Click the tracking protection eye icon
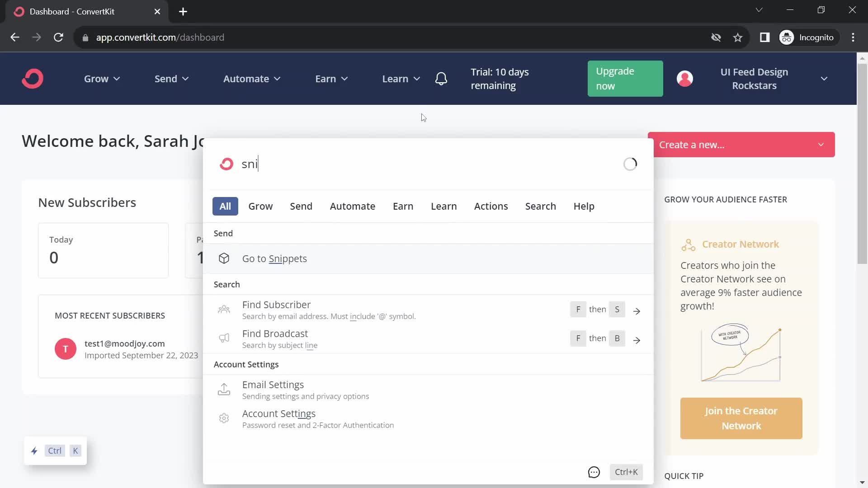 716,38
